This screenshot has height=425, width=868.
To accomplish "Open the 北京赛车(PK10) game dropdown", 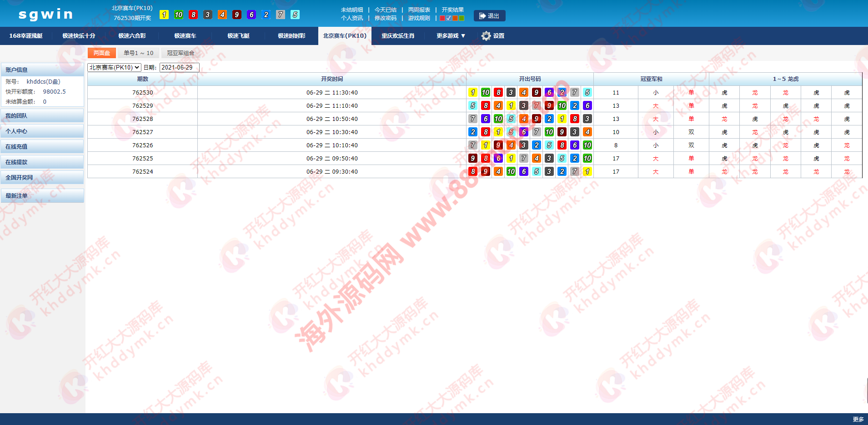I will tap(114, 67).
